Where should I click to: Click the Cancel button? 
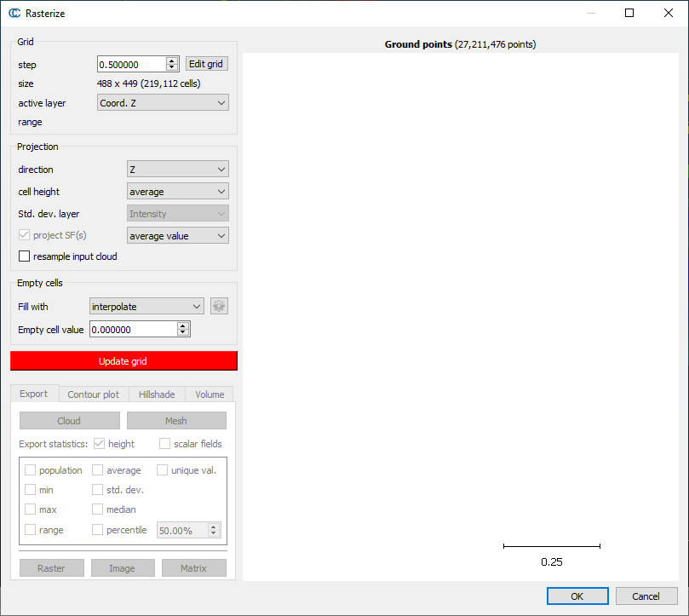[x=646, y=596]
